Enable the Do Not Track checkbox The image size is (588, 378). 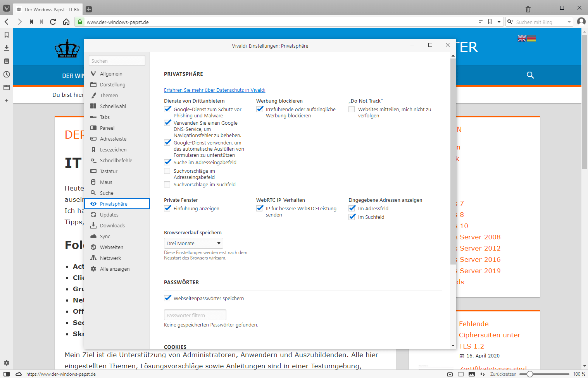click(352, 110)
